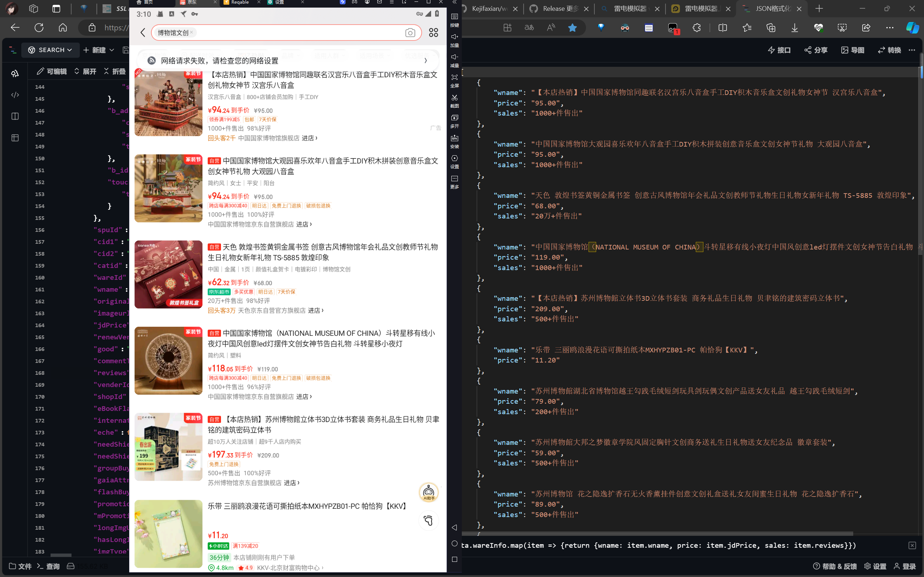Click the code view sidebar icon in JSON tool

(15, 95)
